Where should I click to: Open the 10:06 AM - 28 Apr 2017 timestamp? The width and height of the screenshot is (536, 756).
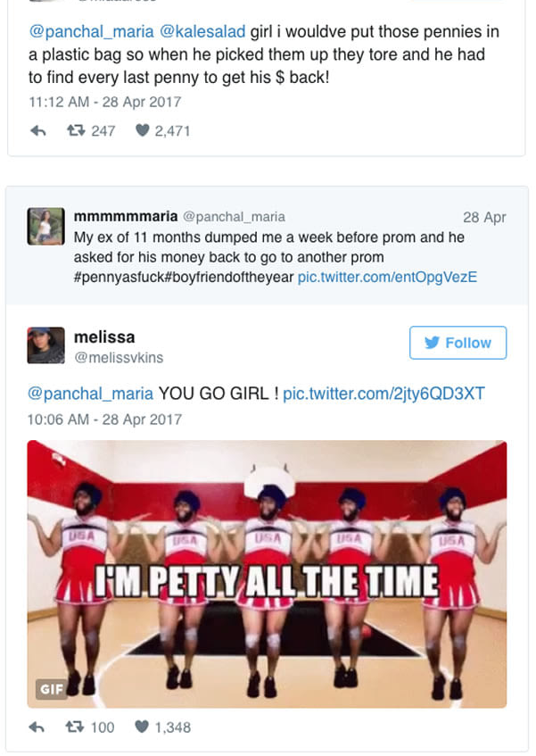click(x=105, y=419)
